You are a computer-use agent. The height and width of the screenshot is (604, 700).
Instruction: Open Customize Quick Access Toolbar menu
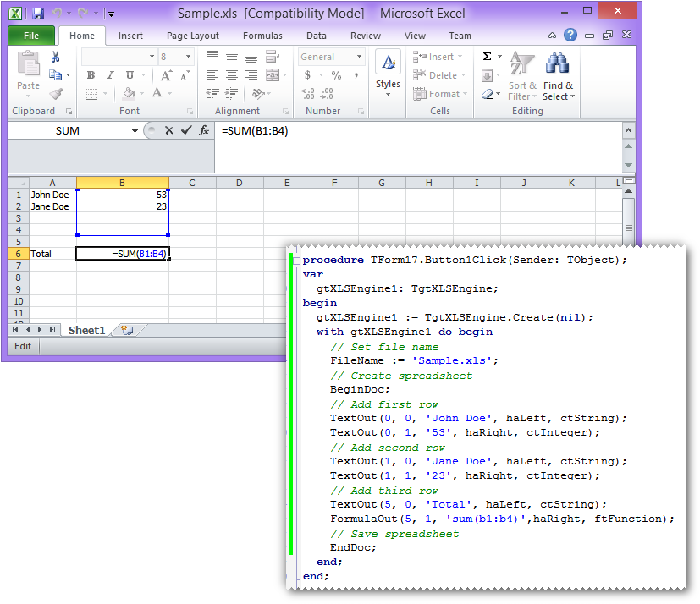[x=111, y=14]
